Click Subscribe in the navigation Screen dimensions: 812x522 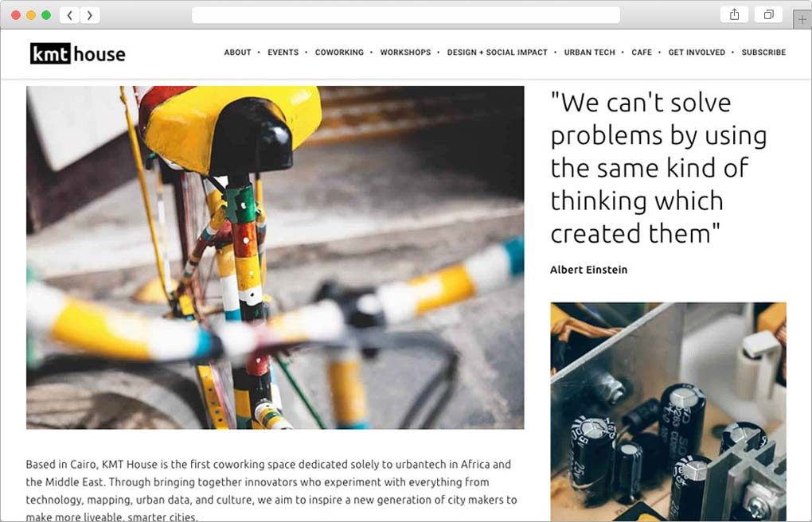coord(763,53)
